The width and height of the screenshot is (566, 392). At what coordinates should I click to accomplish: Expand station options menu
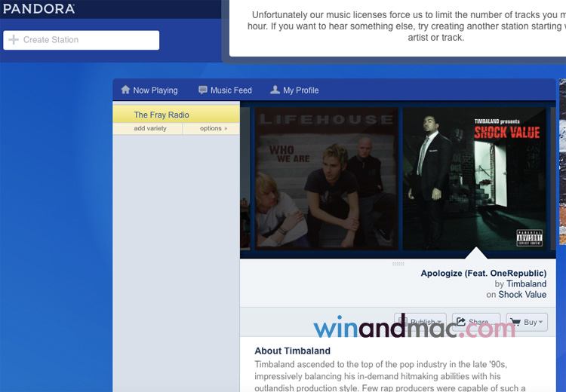coord(213,129)
